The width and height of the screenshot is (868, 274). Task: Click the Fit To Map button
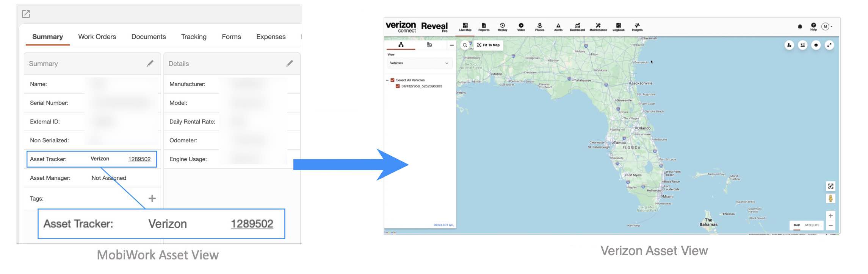[x=489, y=45]
